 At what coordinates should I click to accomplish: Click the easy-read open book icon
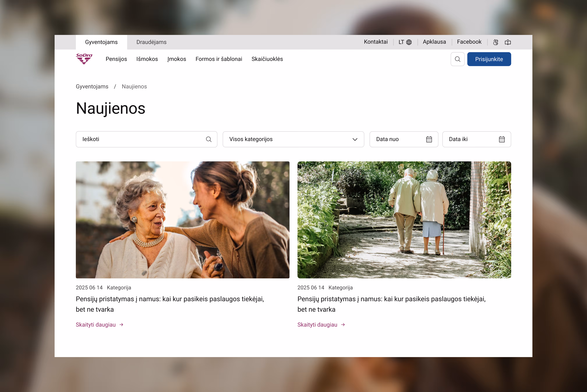coord(508,42)
